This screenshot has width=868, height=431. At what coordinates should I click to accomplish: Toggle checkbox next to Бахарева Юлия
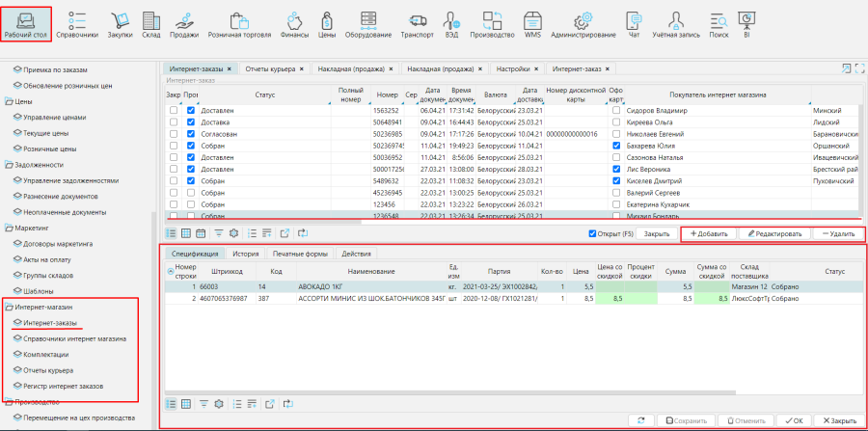[x=616, y=146]
